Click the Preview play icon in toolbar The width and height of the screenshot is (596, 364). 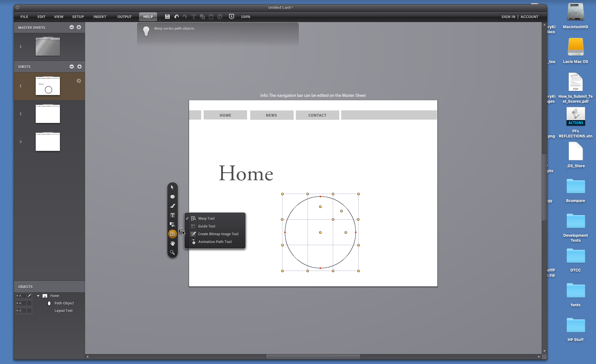[232, 17]
